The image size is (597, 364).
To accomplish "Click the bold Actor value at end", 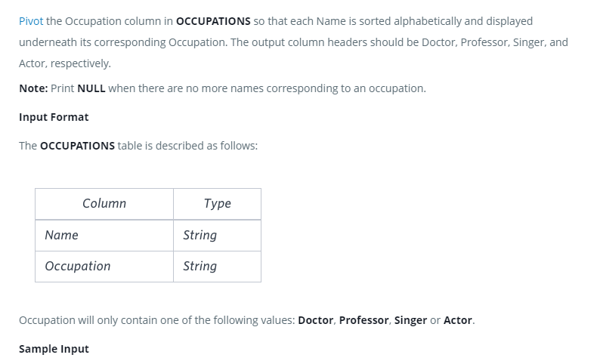I will pos(458,320).
